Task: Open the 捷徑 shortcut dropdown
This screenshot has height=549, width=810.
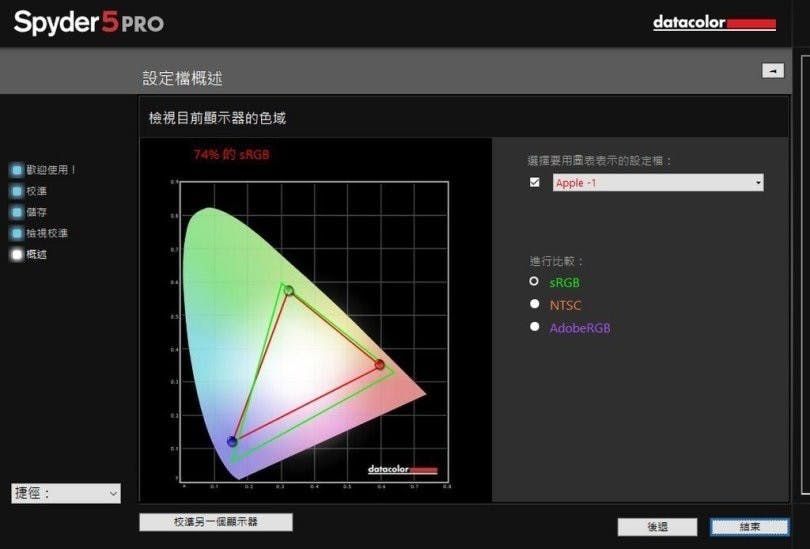Action: 66,493
